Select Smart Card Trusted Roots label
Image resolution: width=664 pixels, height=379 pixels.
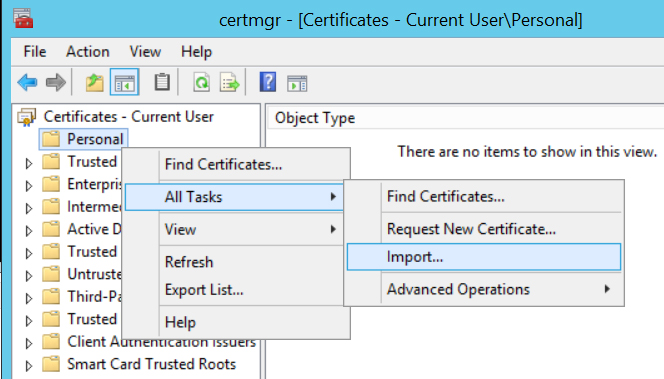(x=152, y=364)
